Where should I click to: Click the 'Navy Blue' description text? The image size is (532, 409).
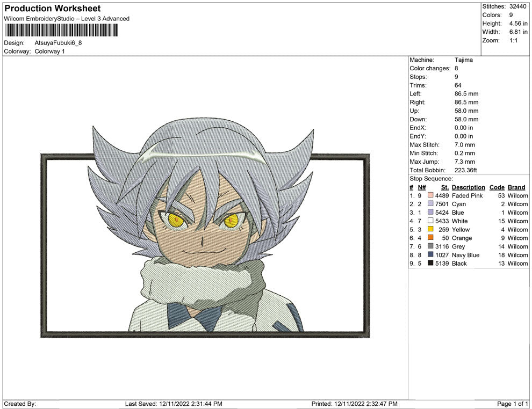[x=465, y=255]
